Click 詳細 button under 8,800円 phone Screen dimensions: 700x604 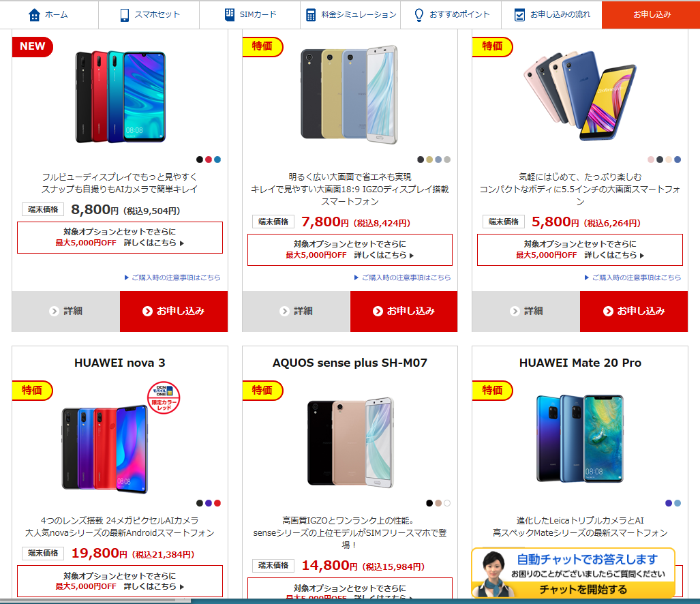click(x=66, y=311)
